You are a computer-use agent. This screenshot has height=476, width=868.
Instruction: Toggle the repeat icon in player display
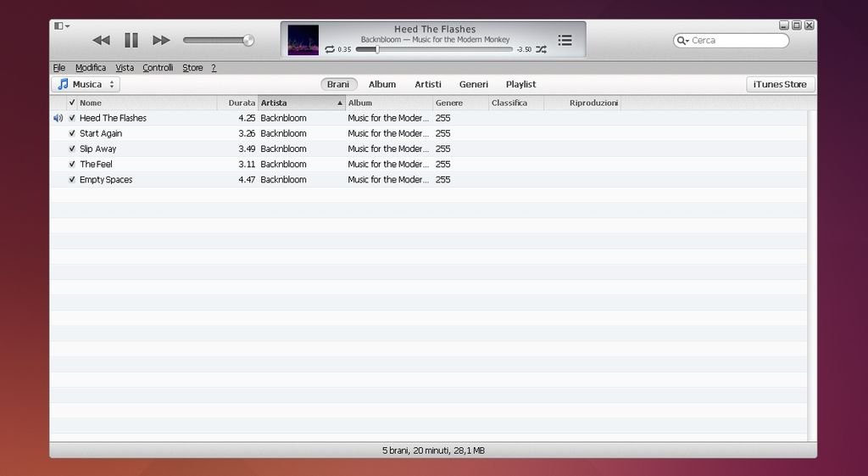coord(330,49)
